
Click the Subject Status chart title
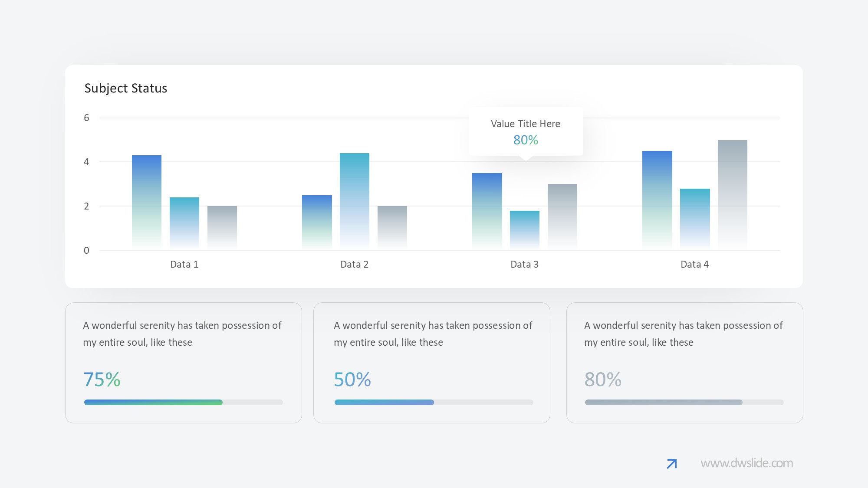tap(125, 88)
